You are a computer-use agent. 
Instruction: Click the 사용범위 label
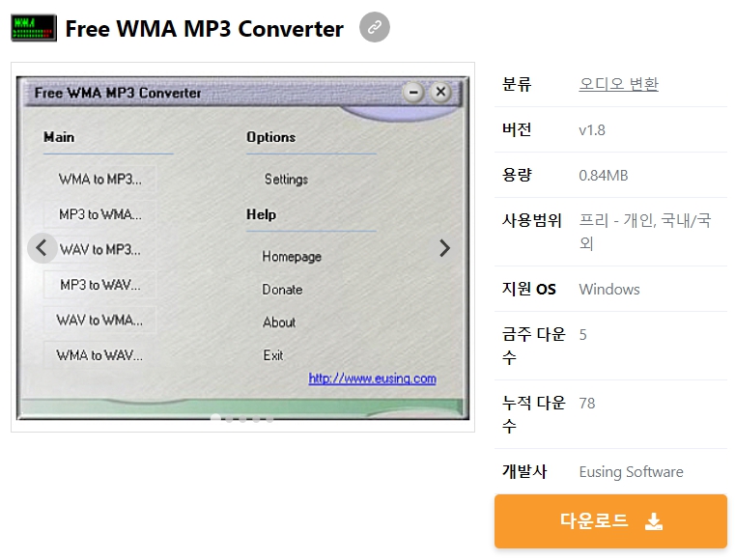[x=531, y=220]
